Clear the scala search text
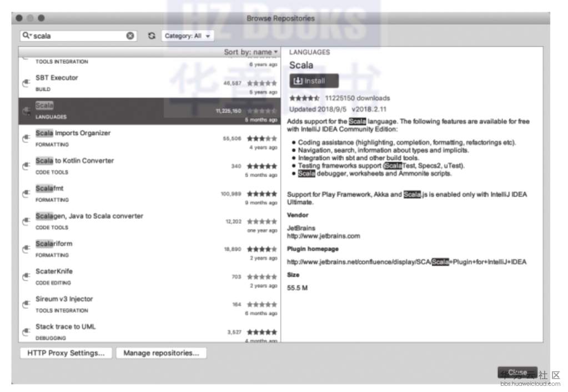Viewport: 568px width, 392px height. coord(130,36)
